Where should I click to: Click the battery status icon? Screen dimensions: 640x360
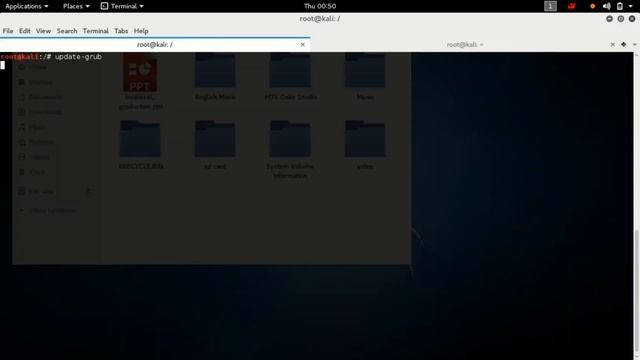pyautogui.click(x=620, y=6)
